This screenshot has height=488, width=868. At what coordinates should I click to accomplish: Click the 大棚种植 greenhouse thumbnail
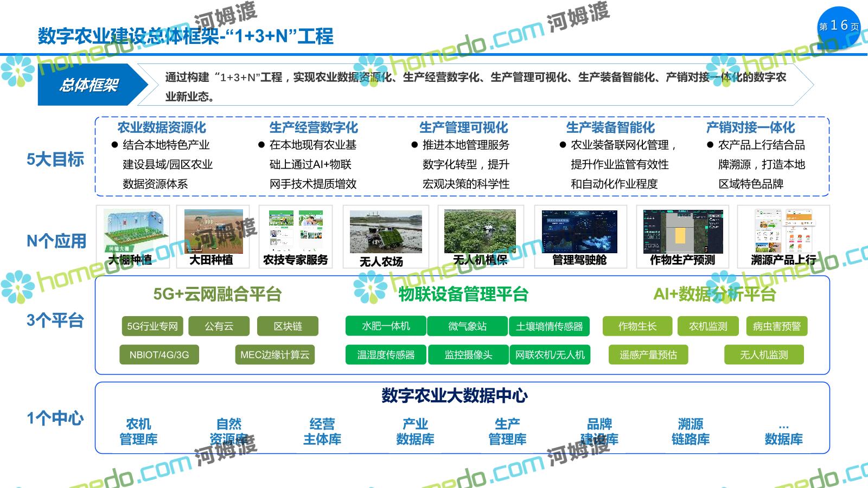pyautogui.click(x=133, y=232)
